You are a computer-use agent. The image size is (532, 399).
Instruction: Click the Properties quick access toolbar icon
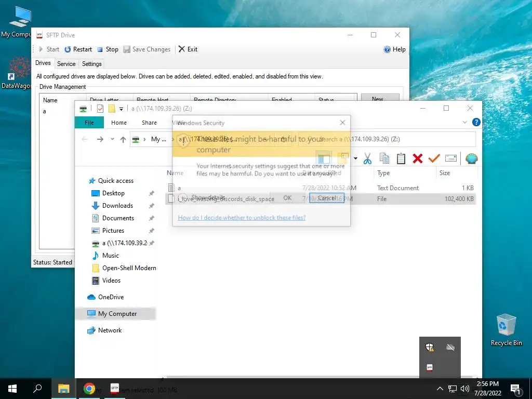coord(100,109)
